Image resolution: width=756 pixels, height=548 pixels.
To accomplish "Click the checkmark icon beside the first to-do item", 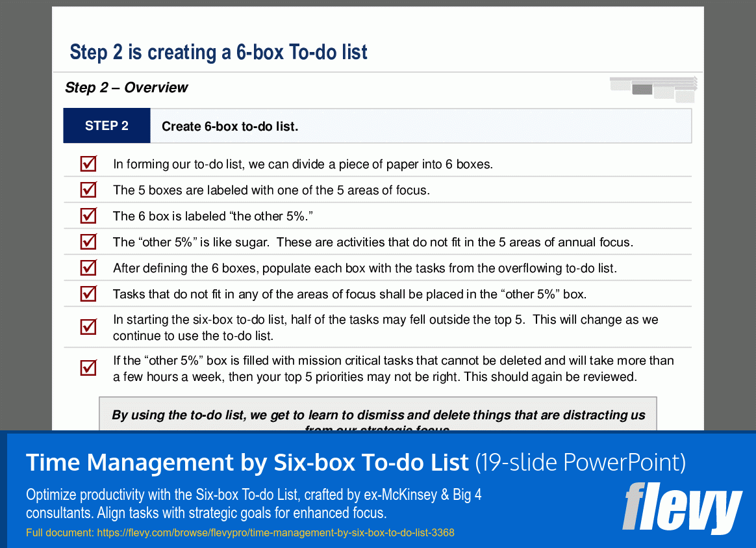I will pyautogui.click(x=88, y=164).
